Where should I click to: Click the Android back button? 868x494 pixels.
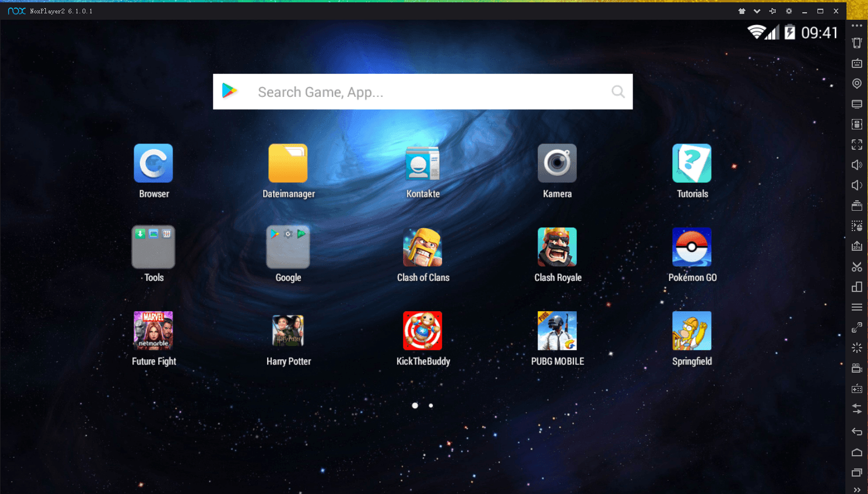(857, 431)
